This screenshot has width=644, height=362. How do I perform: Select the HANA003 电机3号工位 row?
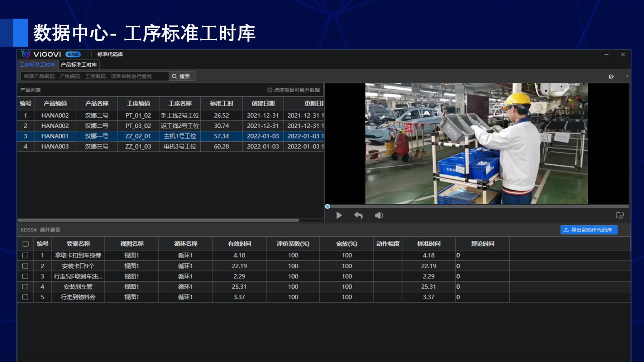click(x=143, y=146)
